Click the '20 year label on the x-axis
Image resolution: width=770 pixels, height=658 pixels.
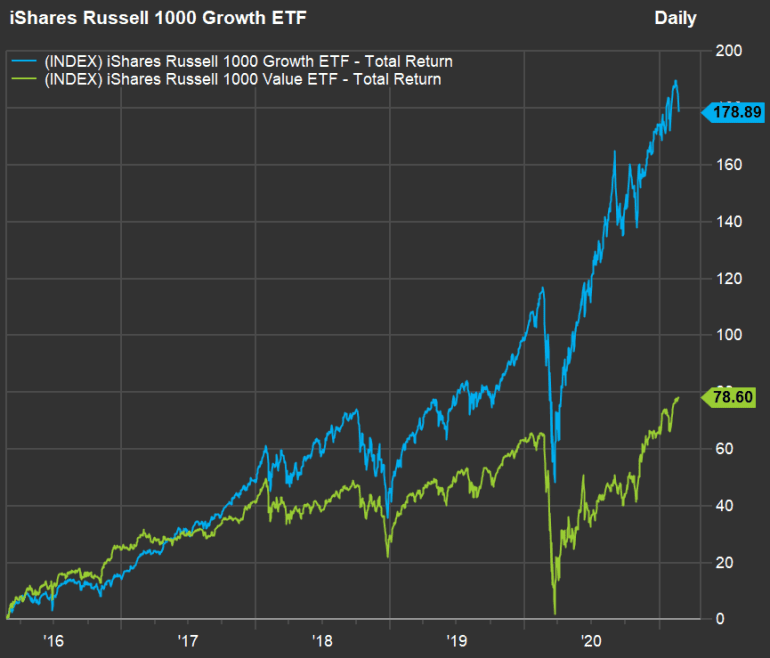click(x=592, y=639)
